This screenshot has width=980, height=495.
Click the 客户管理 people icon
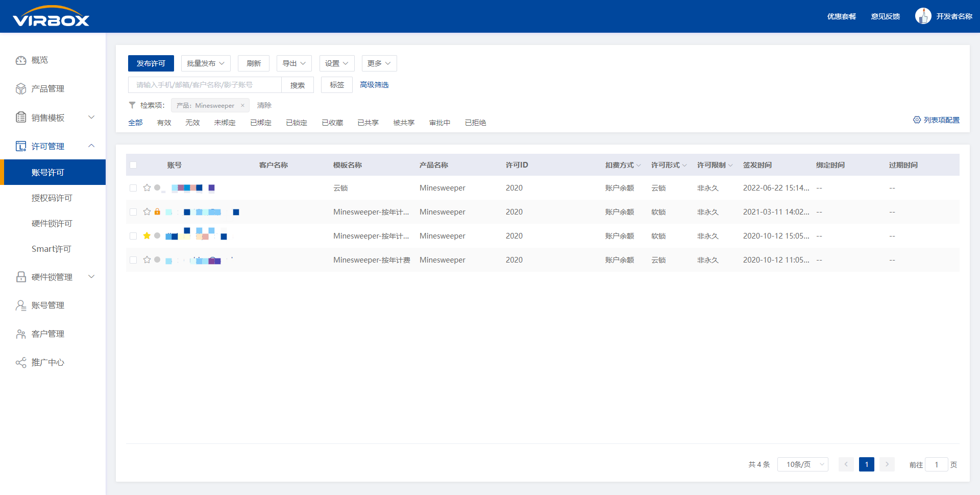(21, 334)
